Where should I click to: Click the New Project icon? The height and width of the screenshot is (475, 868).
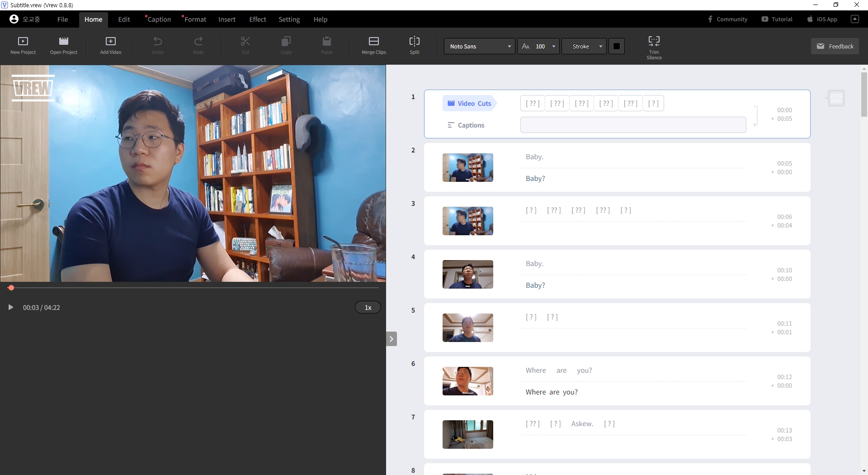23,41
